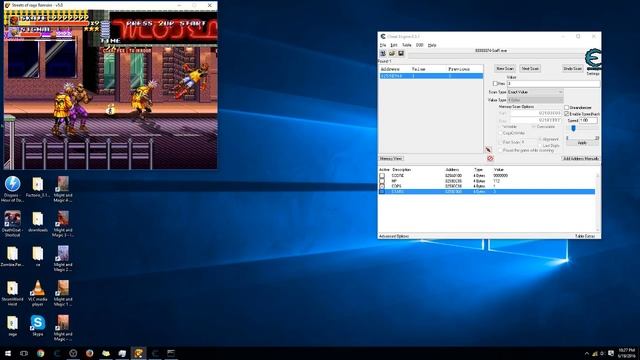
Task: Enable the Unrandomizer checkbox
Action: click(567, 107)
